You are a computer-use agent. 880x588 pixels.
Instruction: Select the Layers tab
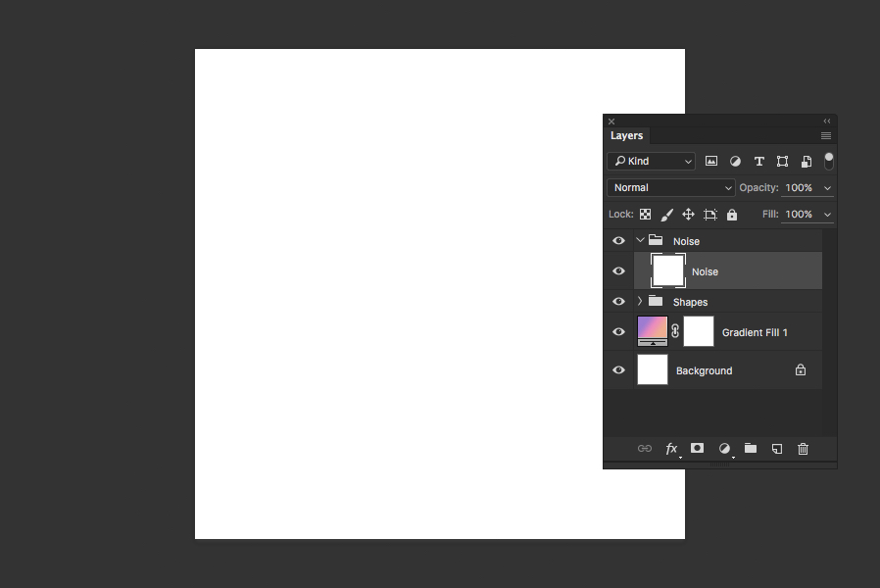coord(626,136)
